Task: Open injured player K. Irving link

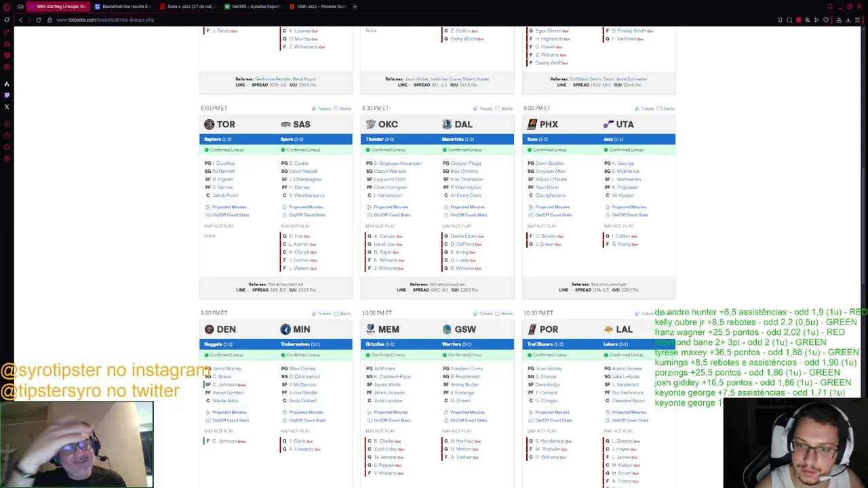Action: 459,252
